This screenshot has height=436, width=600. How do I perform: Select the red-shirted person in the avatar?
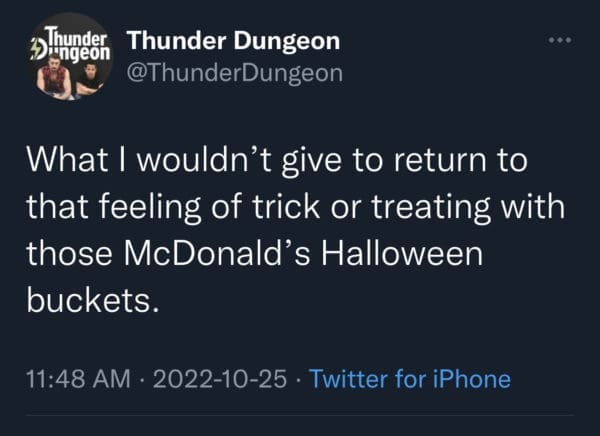coord(56,78)
